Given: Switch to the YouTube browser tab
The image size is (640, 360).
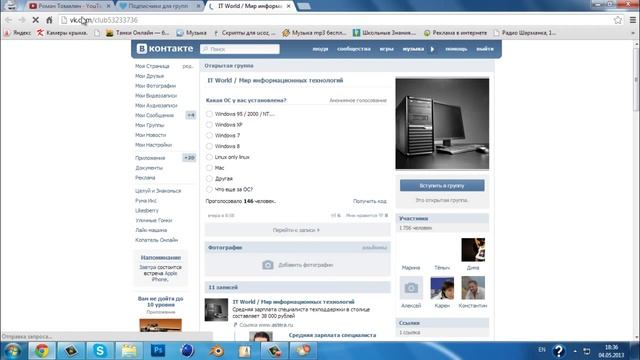Looking at the screenshot, I should pyautogui.click(x=69, y=6).
